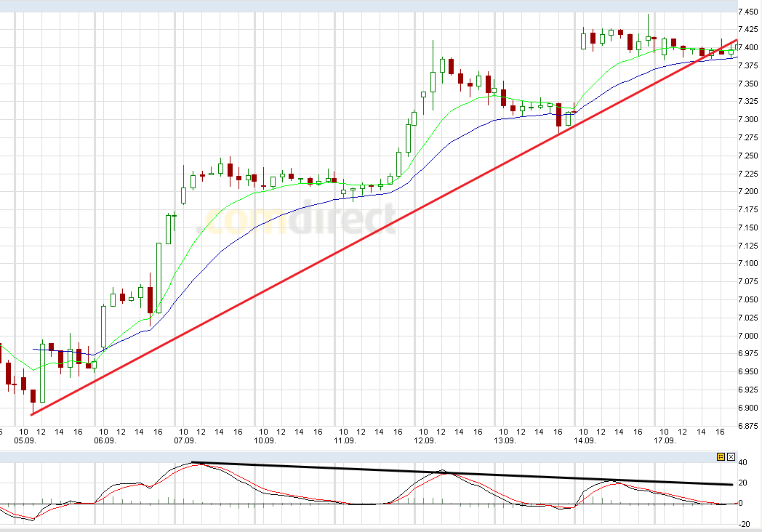The height and width of the screenshot is (532, 762).
Task: Click the 10.09. date label
Action: pyautogui.click(x=265, y=440)
